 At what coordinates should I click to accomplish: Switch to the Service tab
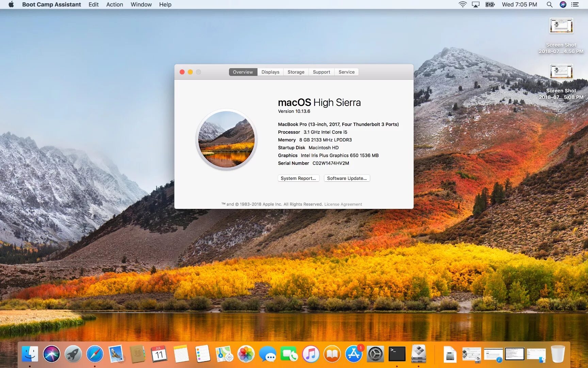(347, 72)
